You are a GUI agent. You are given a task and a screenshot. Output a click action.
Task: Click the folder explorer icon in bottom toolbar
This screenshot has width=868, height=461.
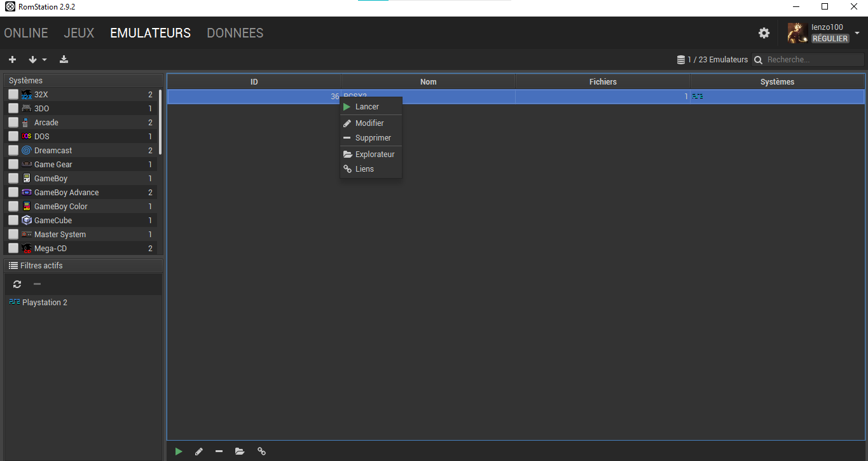coord(240,451)
